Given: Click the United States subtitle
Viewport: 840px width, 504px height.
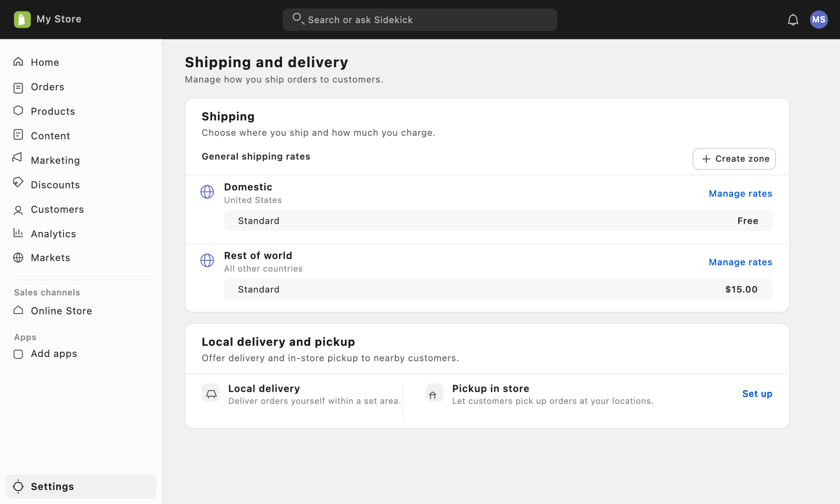Looking at the screenshot, I should click(x=253, y=200).
